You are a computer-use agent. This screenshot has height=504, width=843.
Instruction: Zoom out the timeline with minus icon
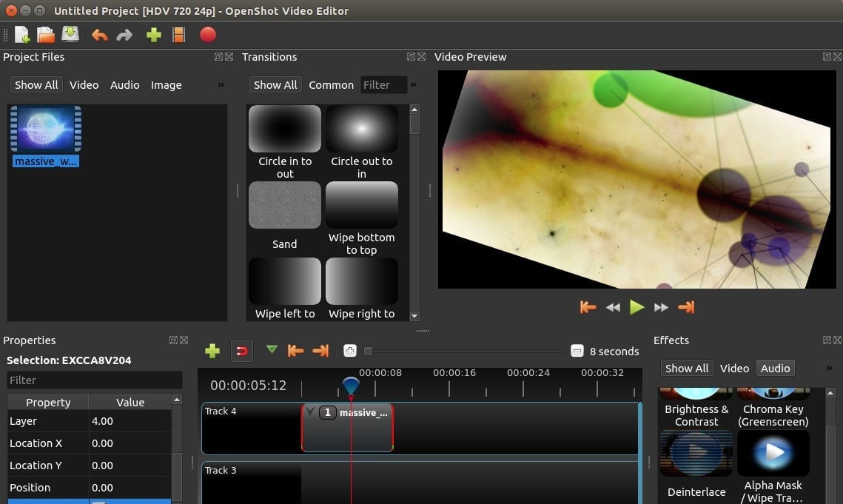pos(577,352)
